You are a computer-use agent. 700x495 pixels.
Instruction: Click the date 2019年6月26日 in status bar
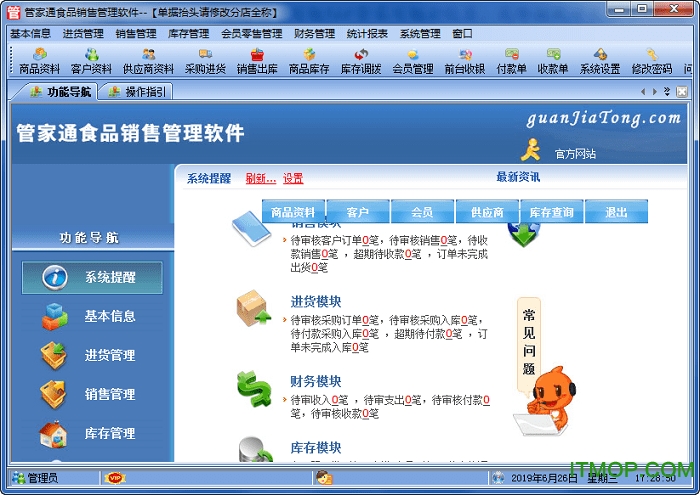544,478
